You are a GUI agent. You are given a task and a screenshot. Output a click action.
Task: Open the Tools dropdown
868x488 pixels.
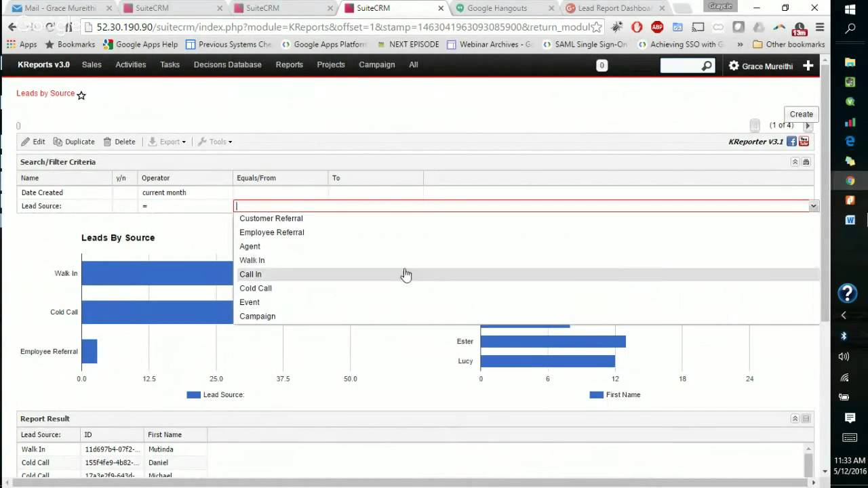tap(215, 142)
